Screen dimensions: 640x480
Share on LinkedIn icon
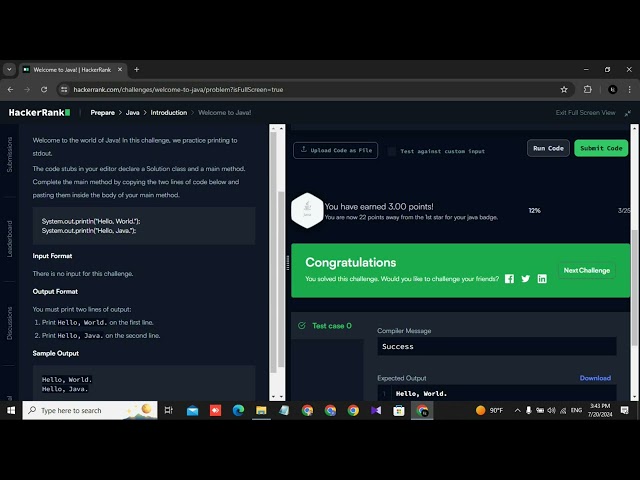542,279
